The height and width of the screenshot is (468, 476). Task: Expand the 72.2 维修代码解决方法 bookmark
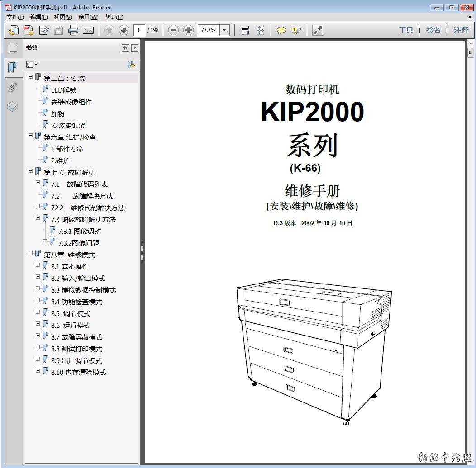pyautogui.click(x=38, y=206)
